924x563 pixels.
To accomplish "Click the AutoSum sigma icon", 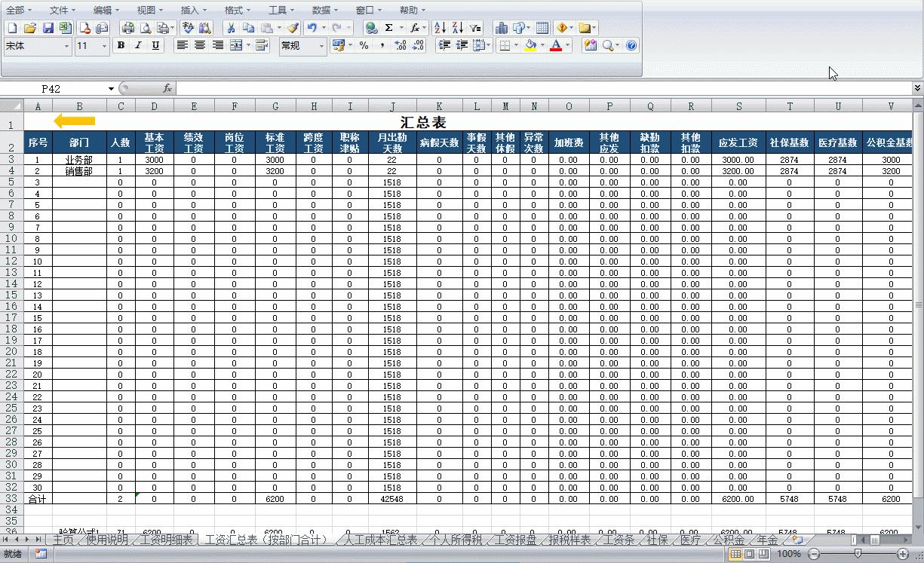I will coord(388,28).
